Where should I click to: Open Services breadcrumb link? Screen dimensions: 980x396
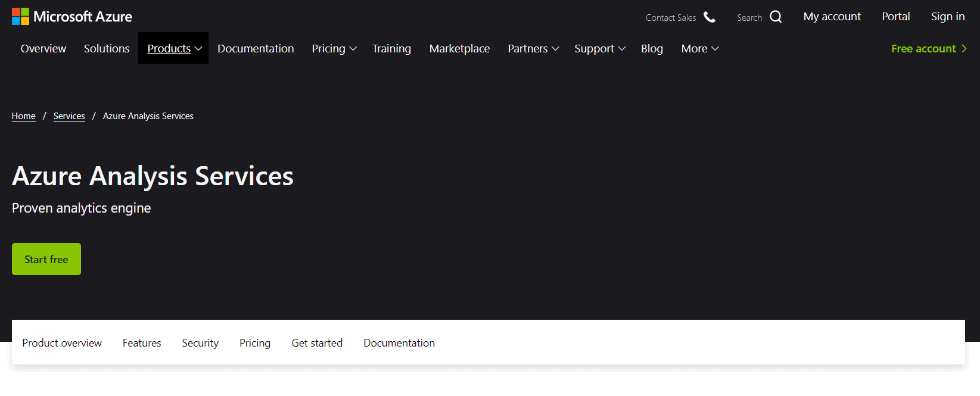pyautogui.click(x=69, y=116)
